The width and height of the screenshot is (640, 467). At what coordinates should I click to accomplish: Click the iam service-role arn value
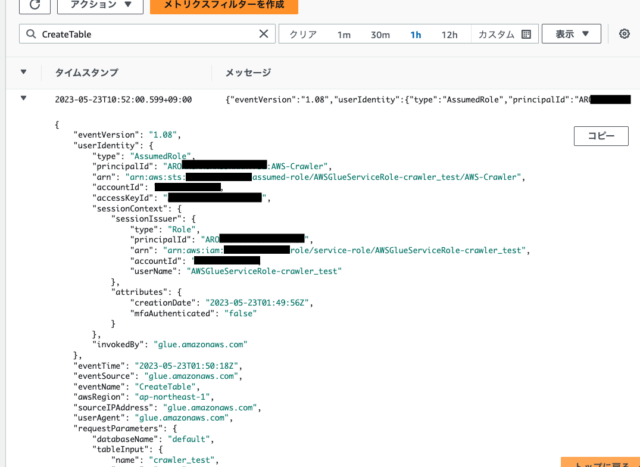344,250
